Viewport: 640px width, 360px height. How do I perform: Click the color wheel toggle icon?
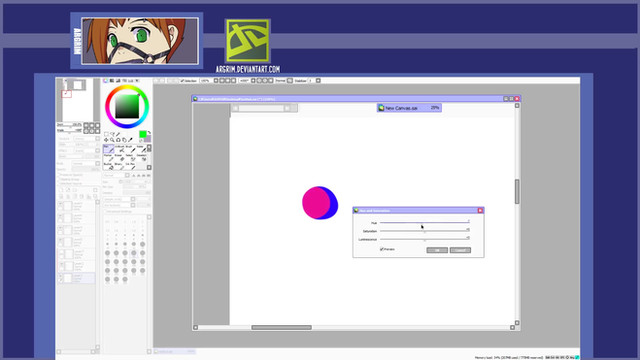click(106, 81)
